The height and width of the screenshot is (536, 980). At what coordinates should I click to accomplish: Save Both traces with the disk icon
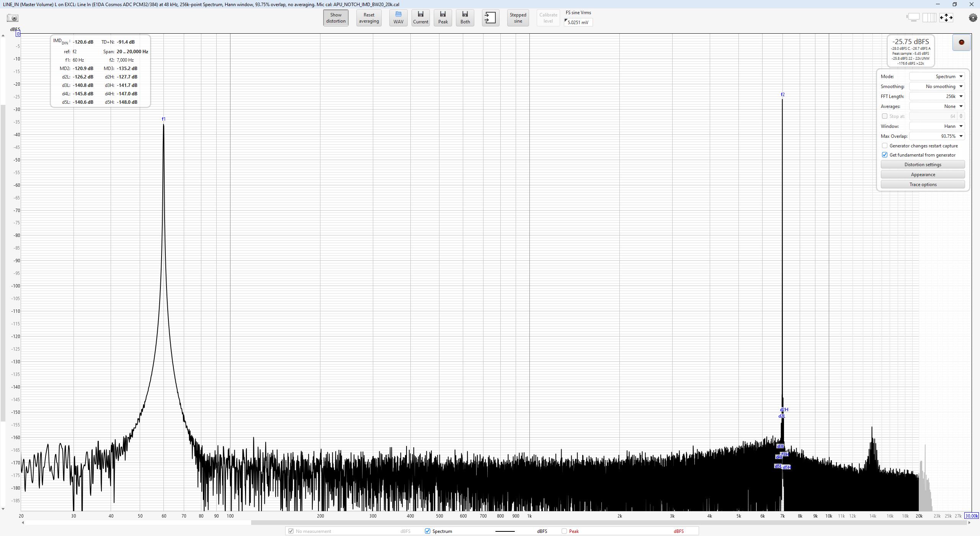(465, 18)
